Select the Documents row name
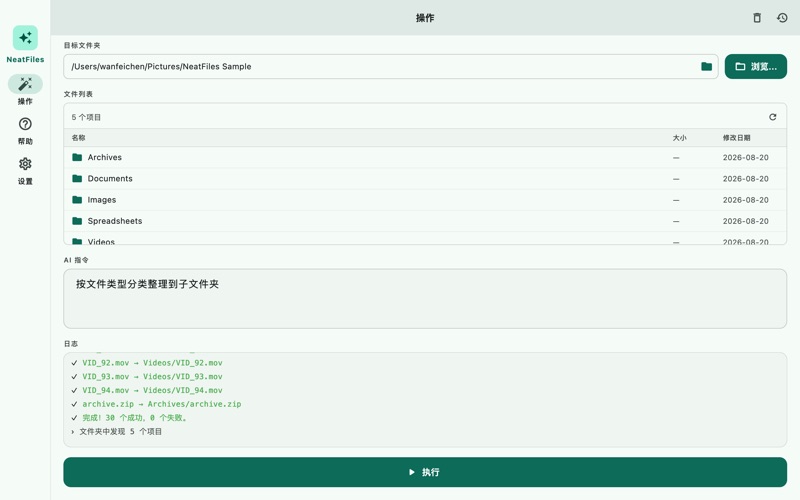The height and width of the screenshot is (500, 800). pyautogui.click(x=110, y=179)
